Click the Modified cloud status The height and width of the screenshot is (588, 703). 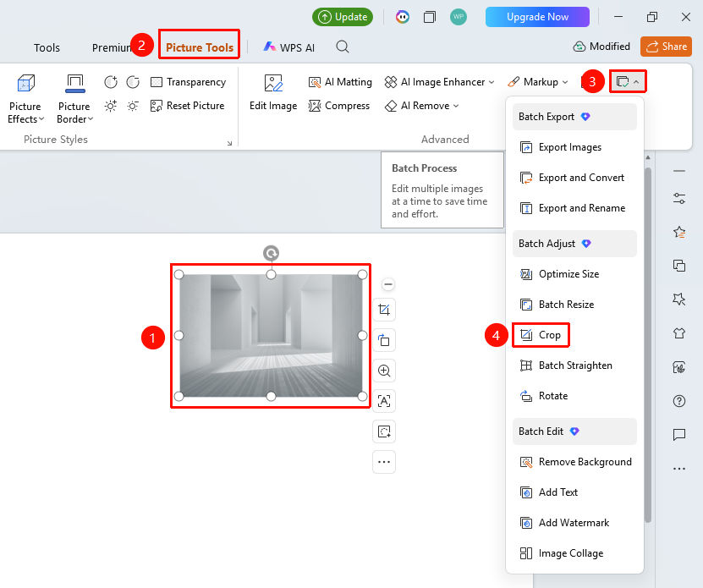pos(601,47)
